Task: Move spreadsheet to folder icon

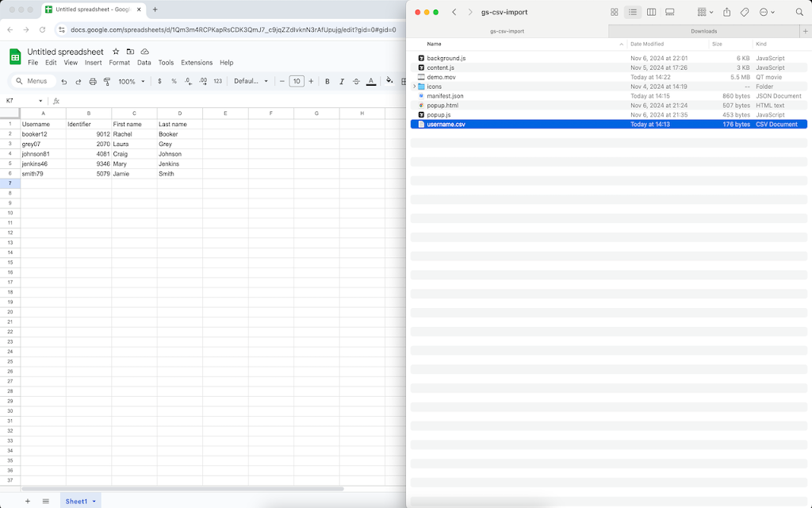Action: pyautogui.click(x=131, y=52)
